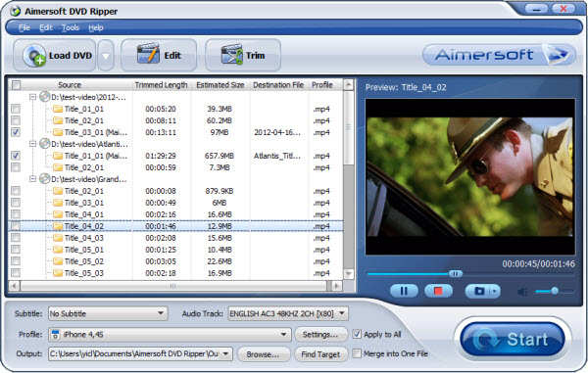The image size is (588, 373).
Task: Click the Edit clapperboard icon
Action: [x=149, y=54]
